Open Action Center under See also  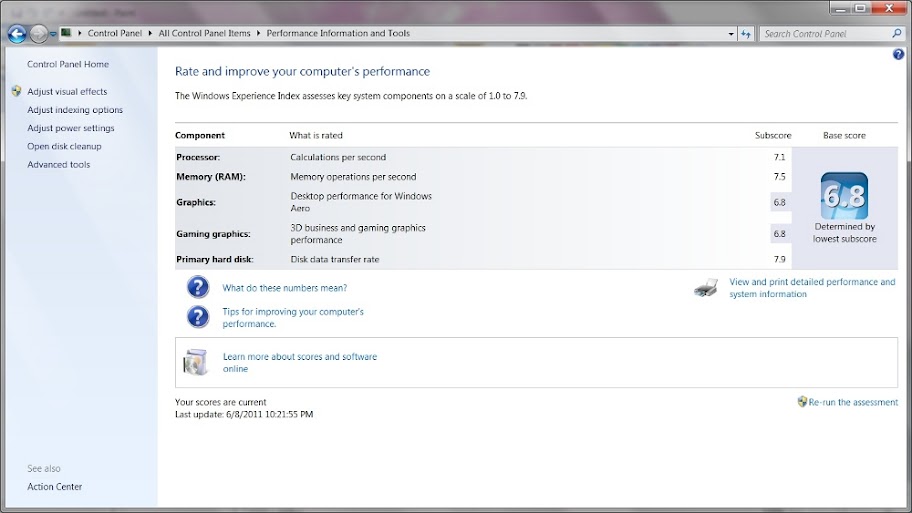click(x=55, y=486)
